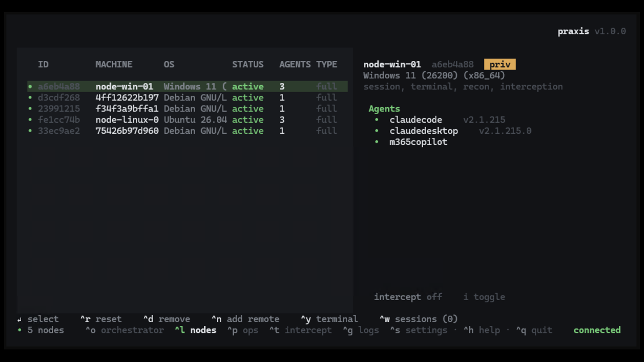Select node ID d3cdf268
644x362 pixels.
click(x=59, y=98)
